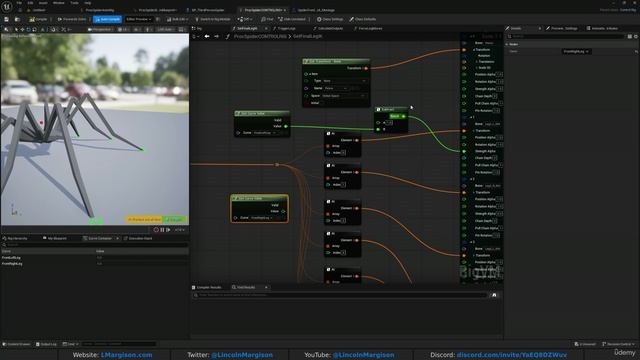Viewport: 640px width, 360px height.
Task: Select the viewport rotate tool icon
Action: click(x=29, y=29)
